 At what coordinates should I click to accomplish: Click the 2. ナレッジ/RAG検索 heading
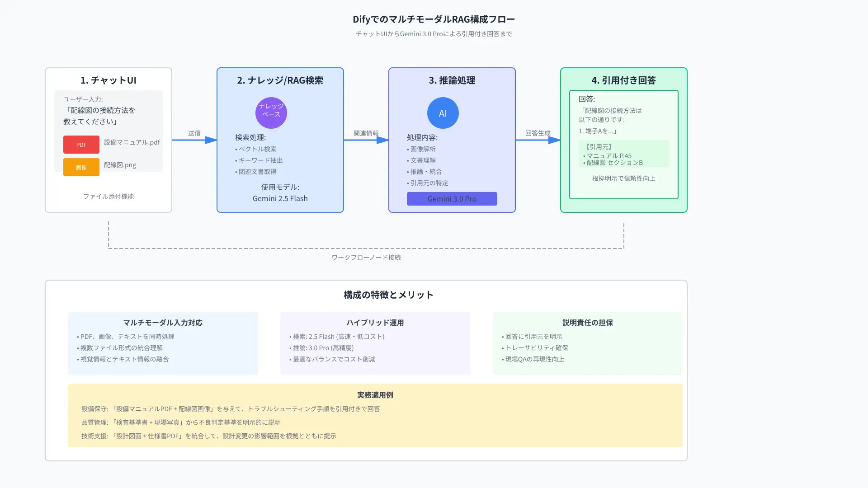(280, 80)
